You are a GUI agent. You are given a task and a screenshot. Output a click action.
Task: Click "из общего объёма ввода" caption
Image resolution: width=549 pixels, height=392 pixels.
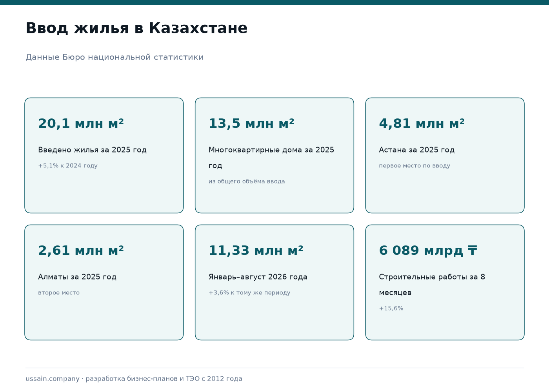point(247,181)
